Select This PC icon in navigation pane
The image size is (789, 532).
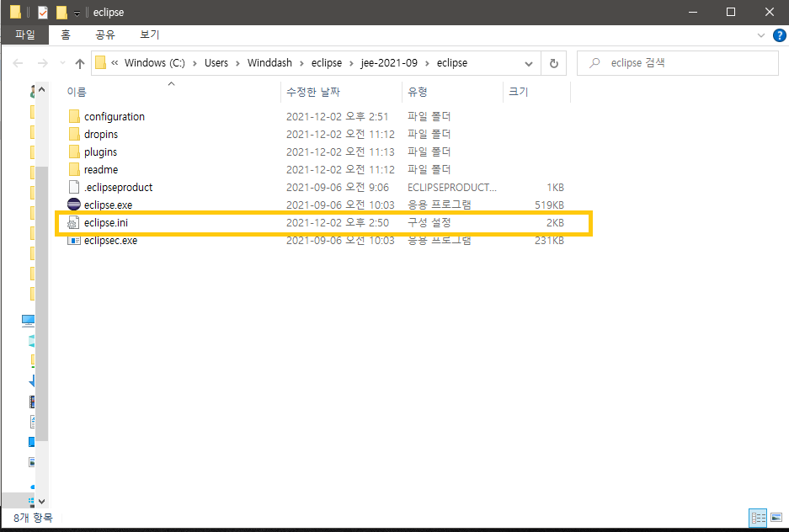[28, 321]
